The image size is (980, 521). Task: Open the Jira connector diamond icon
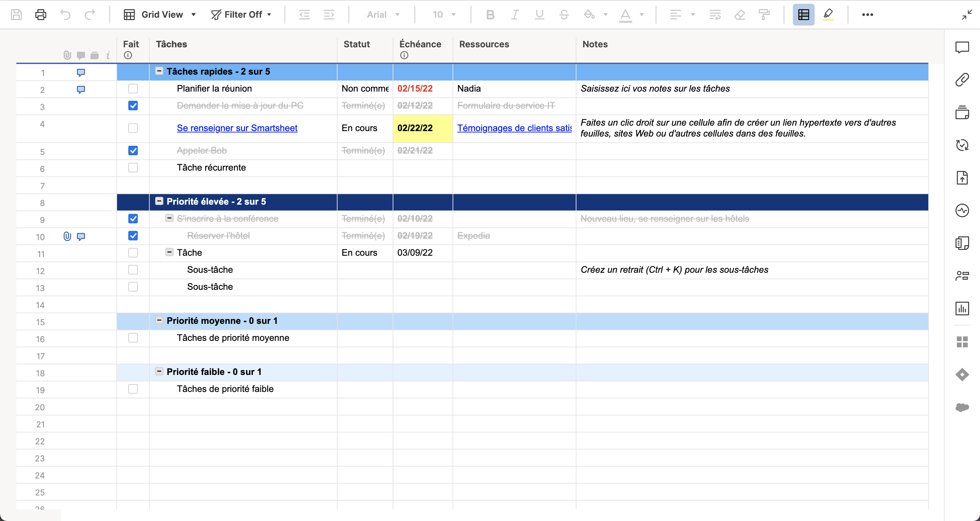962,374
